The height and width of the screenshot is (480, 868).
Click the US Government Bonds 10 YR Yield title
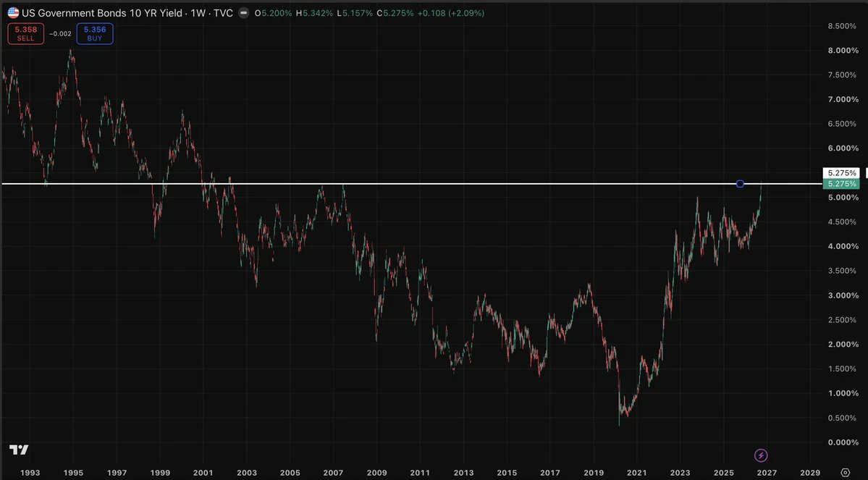pos(102,13)
